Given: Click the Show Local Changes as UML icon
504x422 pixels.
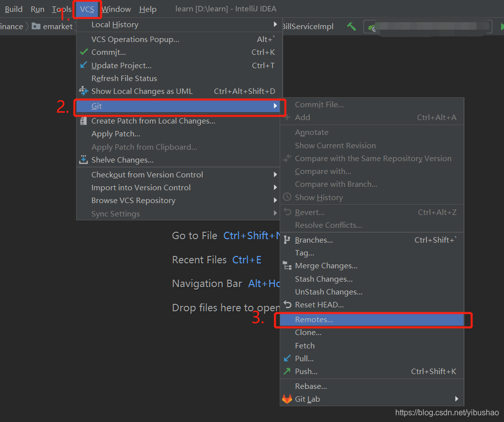Looking at the screenshot, I should coord(84,91).
